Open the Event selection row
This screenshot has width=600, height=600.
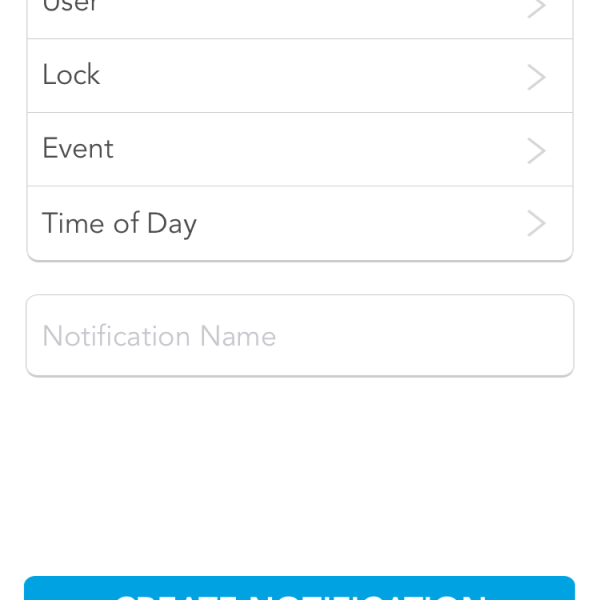click(x=300, y=150)
